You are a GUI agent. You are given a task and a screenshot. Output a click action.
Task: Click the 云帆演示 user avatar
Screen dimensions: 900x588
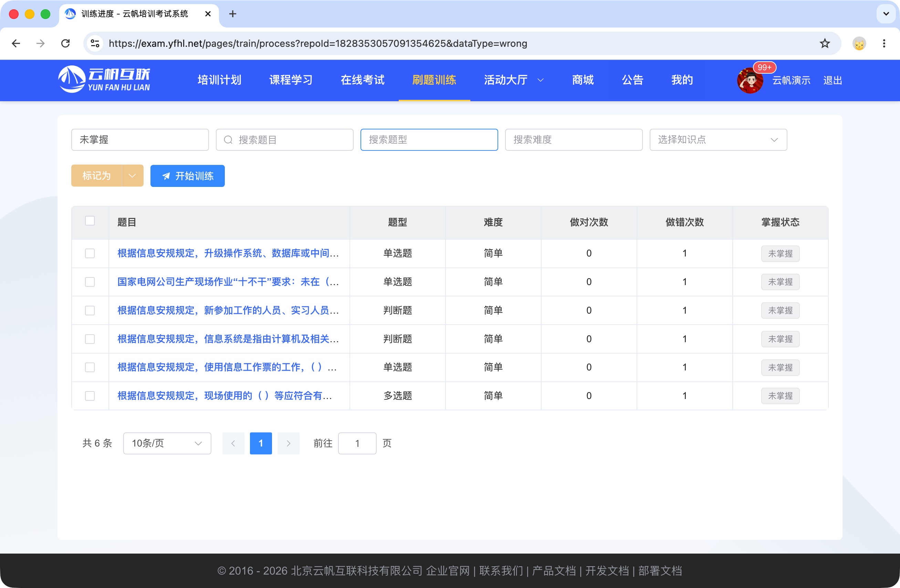(750, 81)
